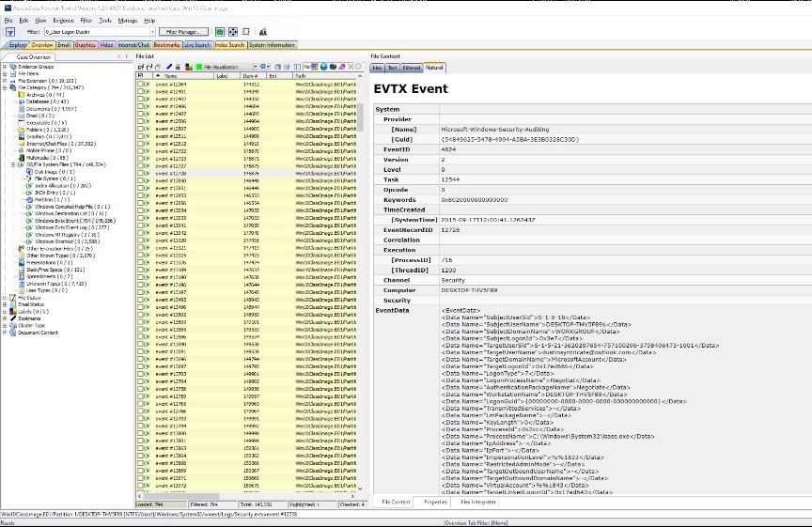812x527 pixels.
Task: Expand the Evidence Groups tree node
Action: click(x=5, y=67)
